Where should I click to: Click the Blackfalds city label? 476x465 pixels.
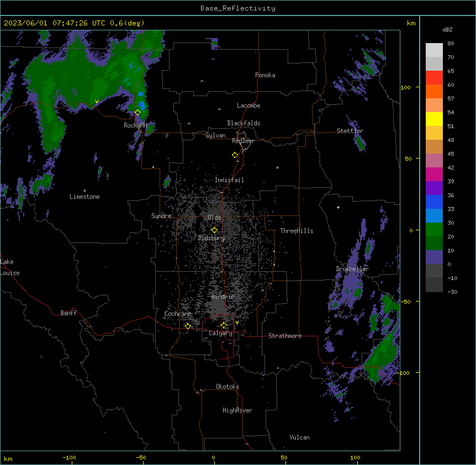[x=244, y=123]
